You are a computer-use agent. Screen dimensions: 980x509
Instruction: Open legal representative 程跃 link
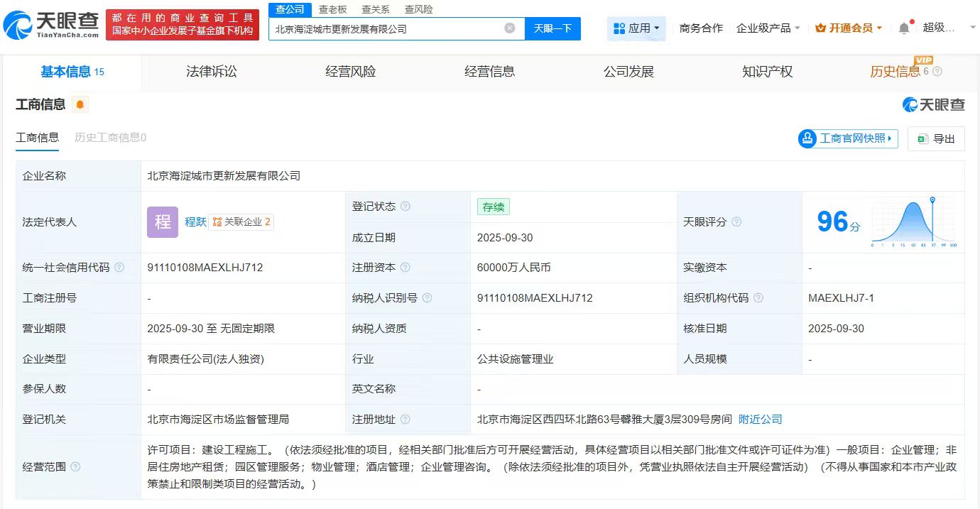195,221
